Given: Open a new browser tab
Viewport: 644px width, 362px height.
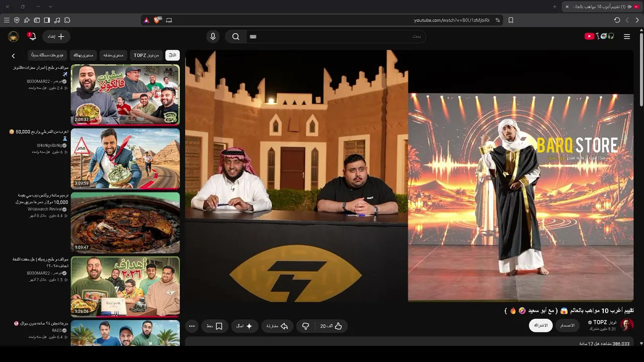Looking at the screenshot, I should click(554, 7).
